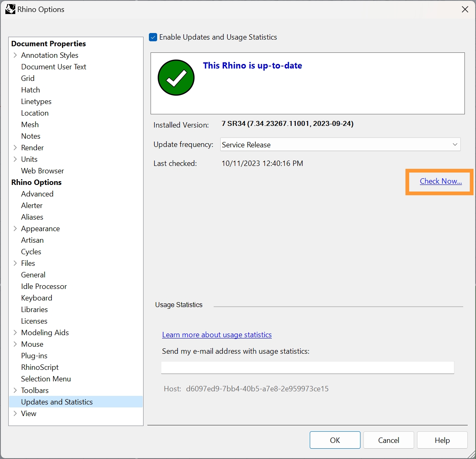Select Plug-ins in the options tree
Screen dimensions: 476x459
pos(34,356)
